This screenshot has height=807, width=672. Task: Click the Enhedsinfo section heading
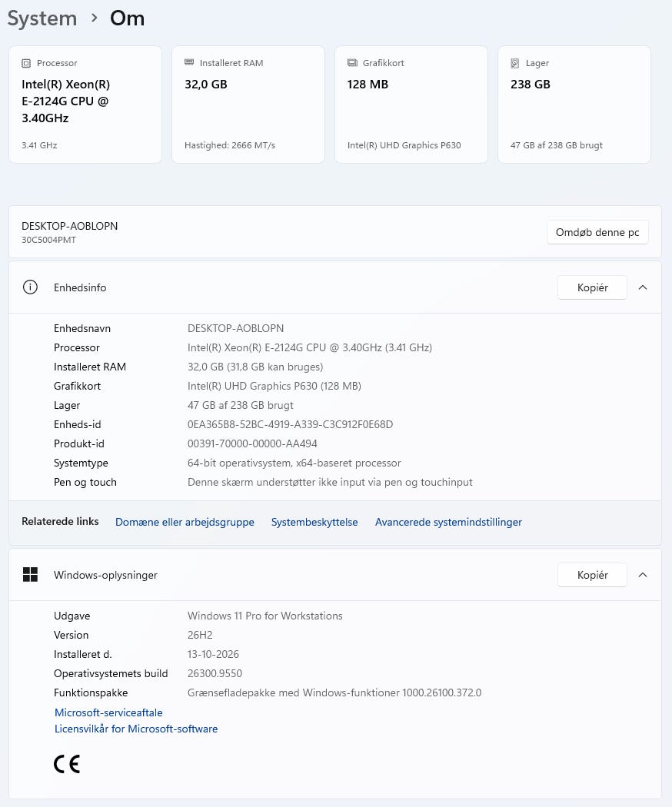(80, 287)
